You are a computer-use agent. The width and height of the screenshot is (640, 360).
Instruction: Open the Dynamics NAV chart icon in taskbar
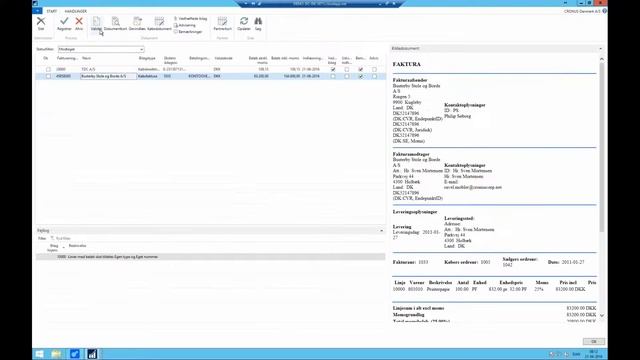92,354
